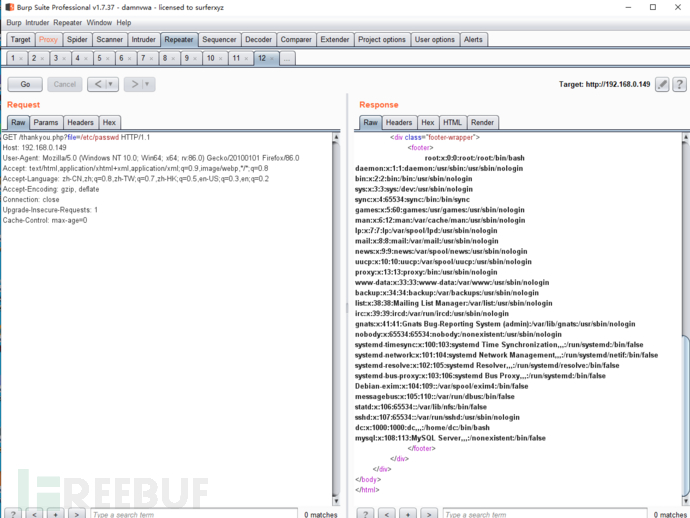Click request search help question mark button
Screen dimensions: 690x518
click(x=13, y=514)
